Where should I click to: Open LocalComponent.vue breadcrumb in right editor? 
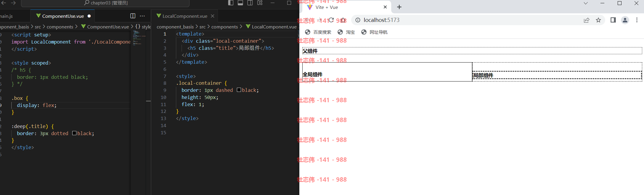point(271,27)
